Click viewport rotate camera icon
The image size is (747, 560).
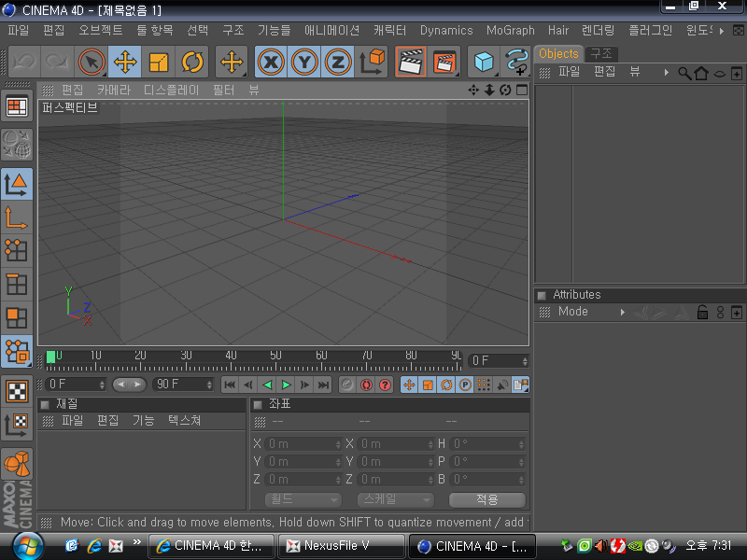(505, 90)
